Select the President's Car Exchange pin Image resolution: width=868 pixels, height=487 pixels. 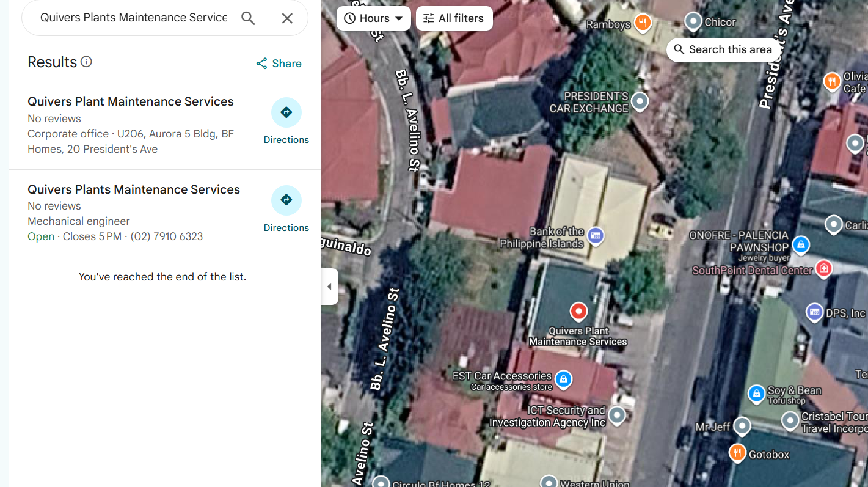pos(640,101)
